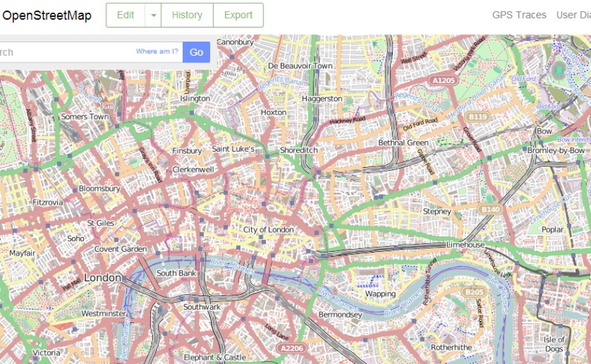This screenshot has width=591, height=364.
Task: Click the 'Finsbury' map label
Action: pyautogui.click(x=187, y=151)
